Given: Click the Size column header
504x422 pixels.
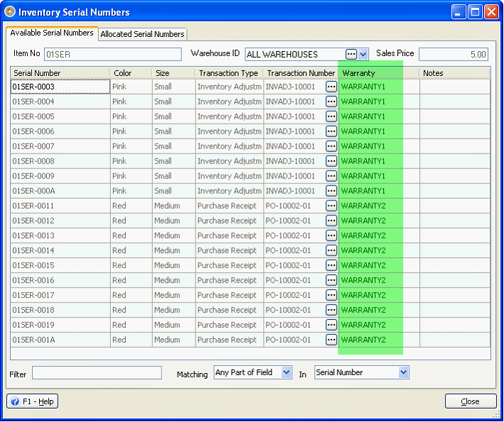Looking at the screenshot, I should [174, 73].
